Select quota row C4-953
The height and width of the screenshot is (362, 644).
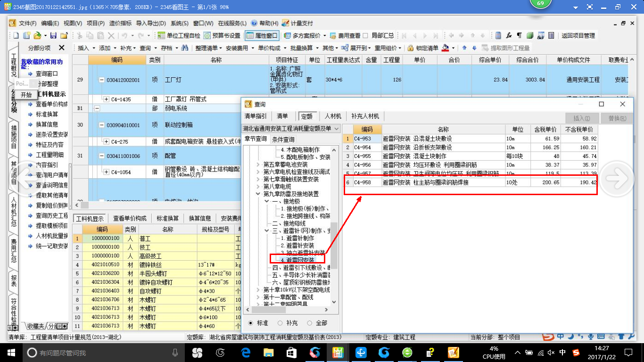tap(470, 139)
